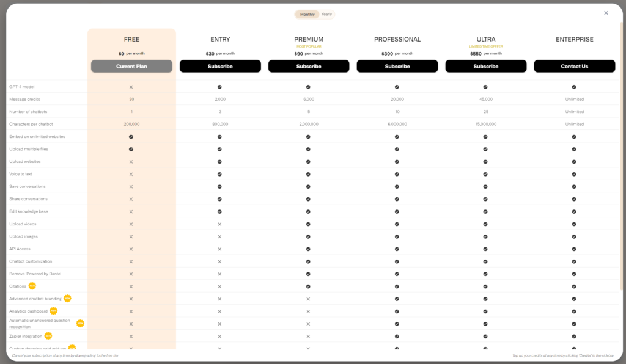Click Entry plan Upload videos X mark

point(219,224)
